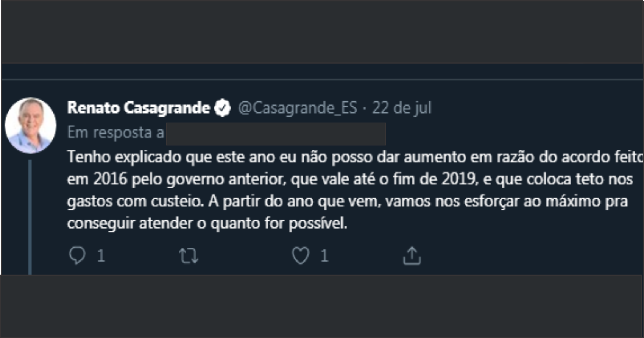Click the dark gray bar above the tweet
644x338 pixels.
pos(322,32)
